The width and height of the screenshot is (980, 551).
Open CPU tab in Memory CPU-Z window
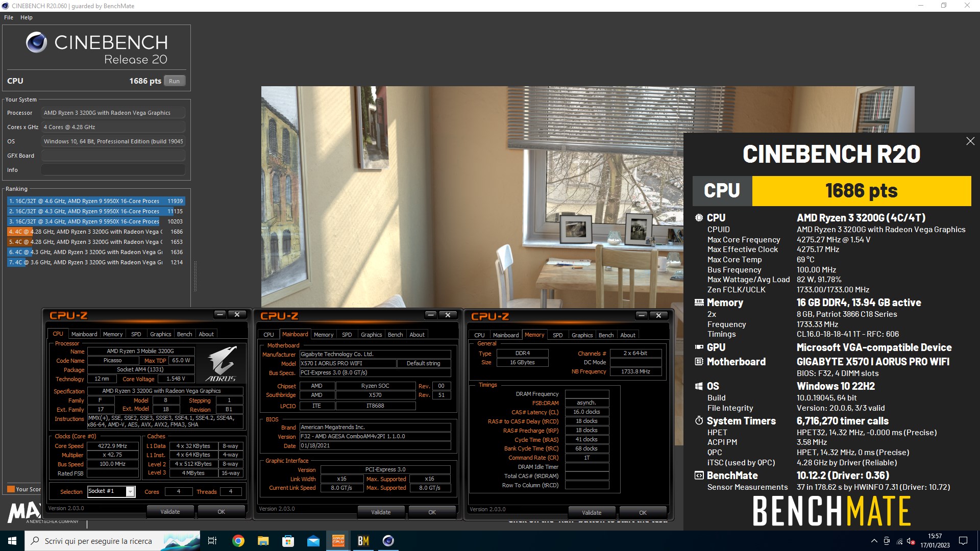pos(479,335)
